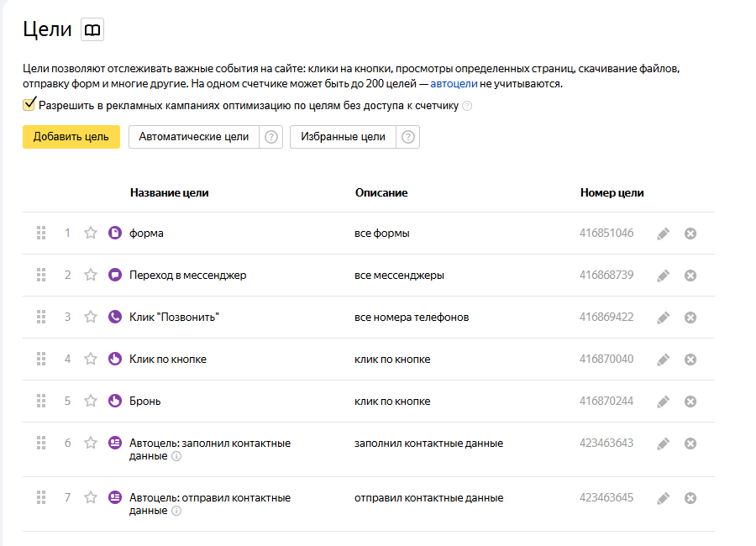756x546 pixels.
Task: Edit the Бронь goal
Action: tap(664, 402)
